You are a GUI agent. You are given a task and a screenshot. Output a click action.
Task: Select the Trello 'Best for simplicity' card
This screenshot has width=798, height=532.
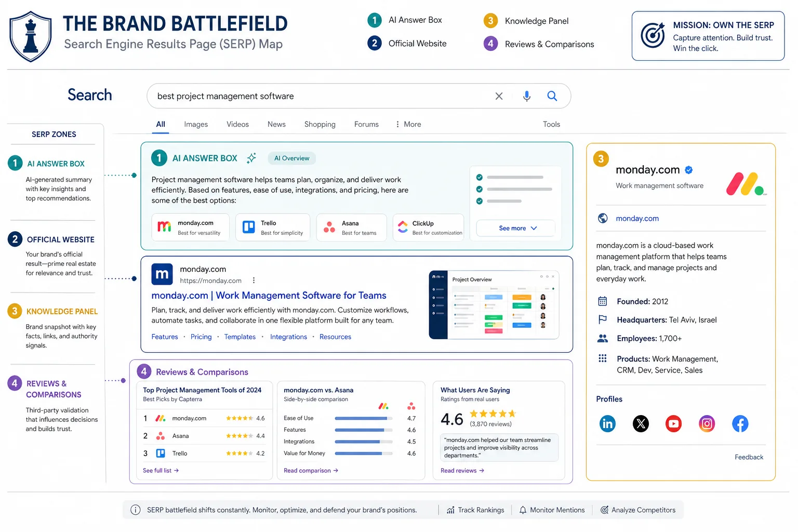coord(273,228)
